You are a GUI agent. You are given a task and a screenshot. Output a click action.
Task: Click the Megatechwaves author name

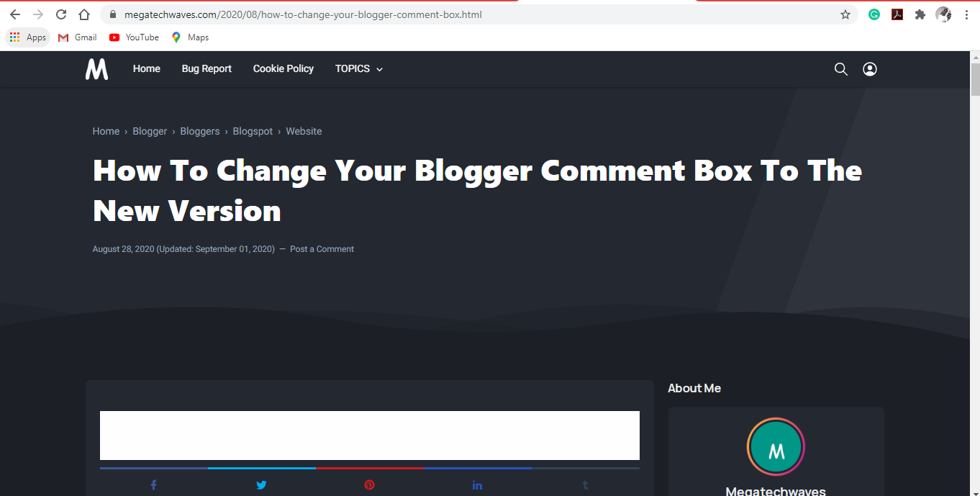click(776, 492)
